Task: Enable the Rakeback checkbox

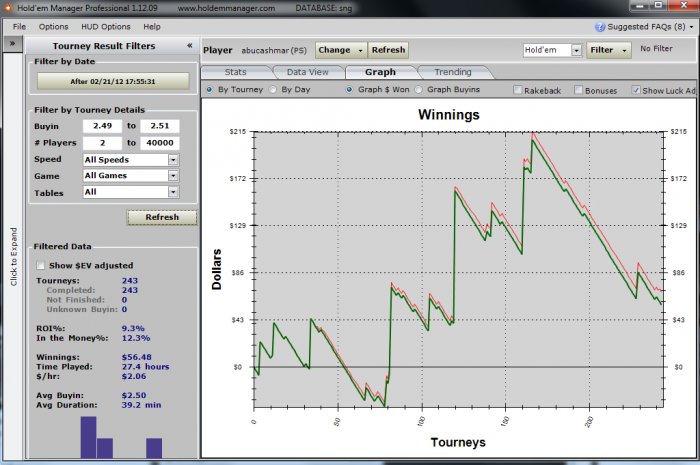Action: [x=517, y=90]
